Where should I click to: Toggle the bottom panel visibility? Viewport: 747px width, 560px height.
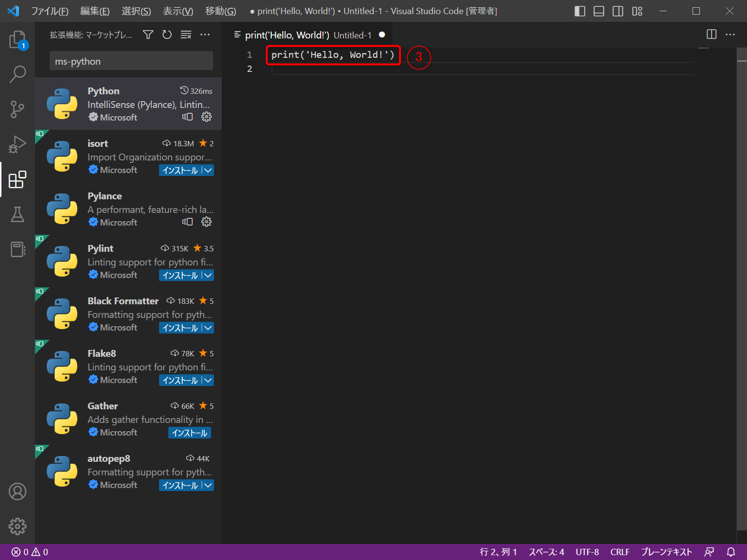pyautogui.click(x=599, y=11)
